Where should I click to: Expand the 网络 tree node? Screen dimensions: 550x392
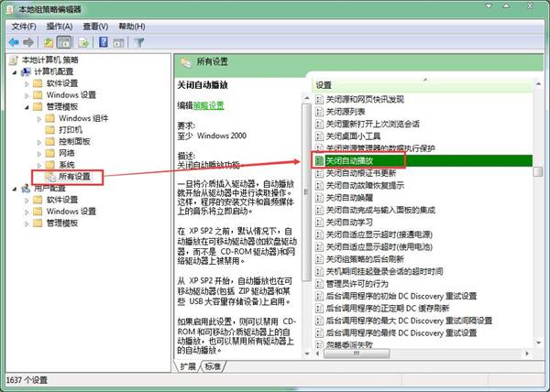click(38, 154)
